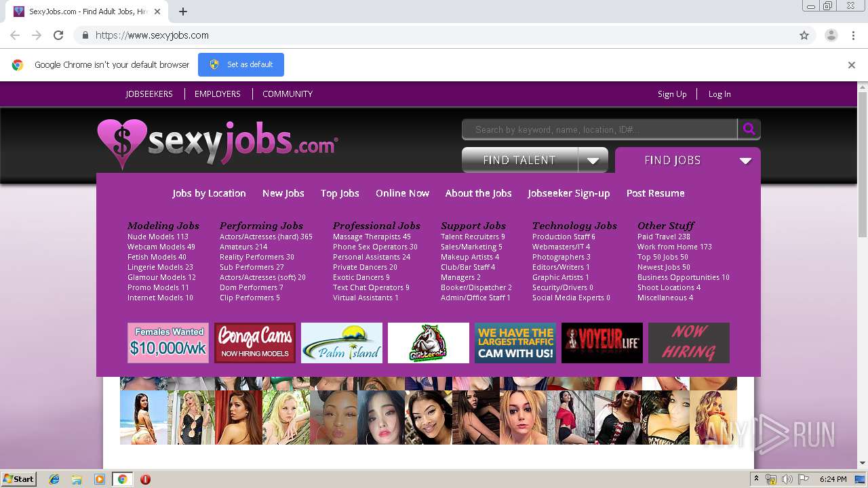Screen dimensions: 868x488
Task: Show hidden tray icons arrow
Action: coord(757,479)
